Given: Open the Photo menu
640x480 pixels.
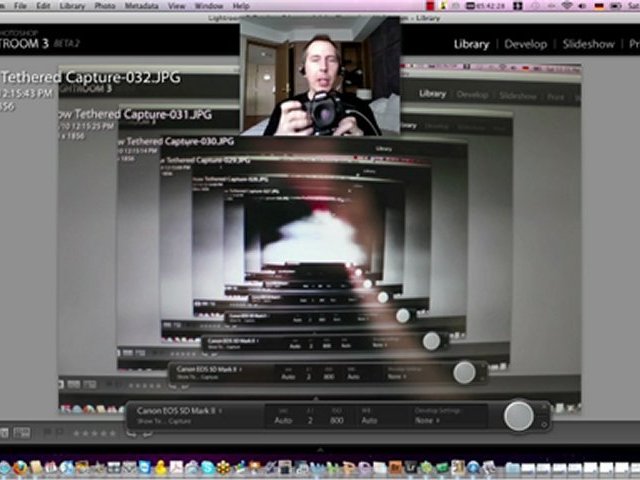Looking at the screenshot, I should [104, 6].
